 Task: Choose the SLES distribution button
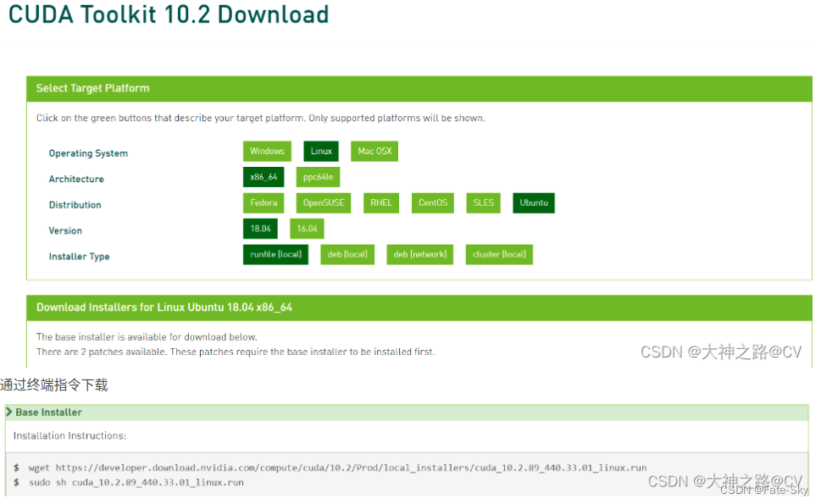point(483,203)
